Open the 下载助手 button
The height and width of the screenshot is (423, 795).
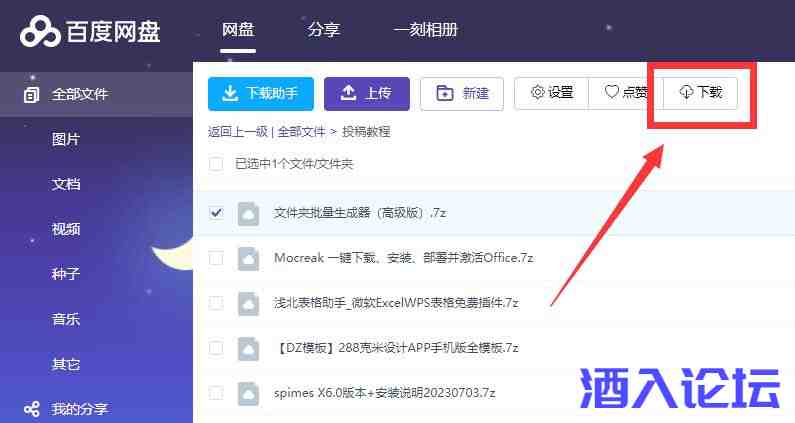[260, 93]
